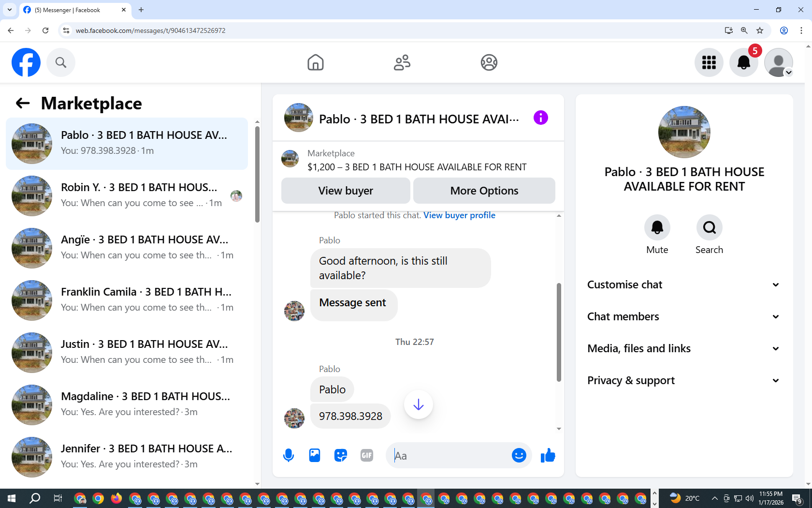The image size is (812, 508).
Task: Search in conversation with magnifier icon
Action: tap(710, 227)
